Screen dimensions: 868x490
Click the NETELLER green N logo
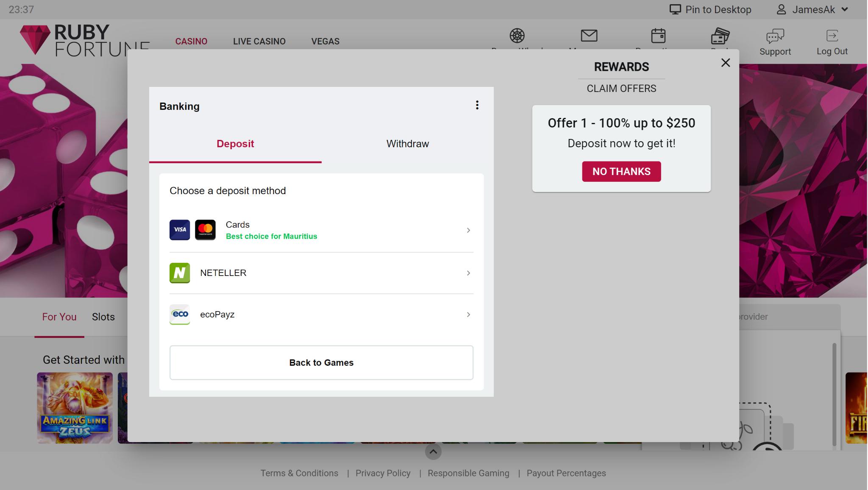tap(180, 273)
